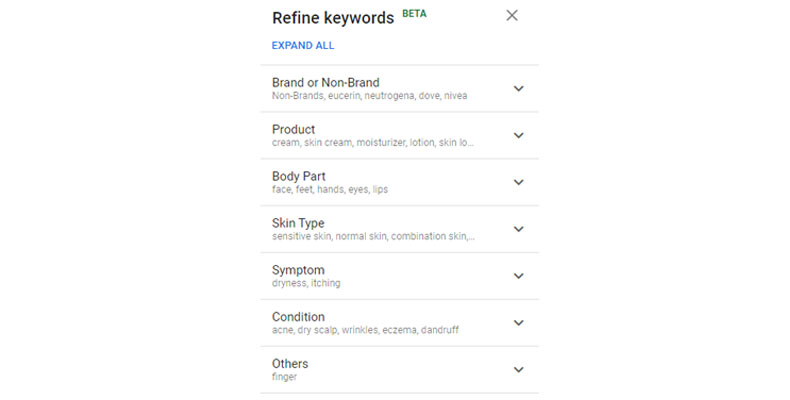Image resolution: width=790 pixels, height=400 pixels.
Task: Expand the Skin Type chevron
Action: (518, 229)
